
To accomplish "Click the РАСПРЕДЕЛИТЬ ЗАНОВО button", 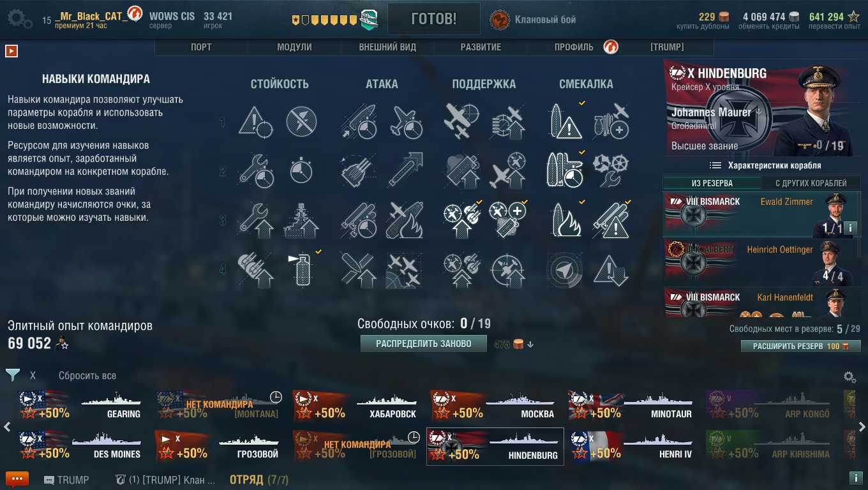I will click(x=424, y=344).
